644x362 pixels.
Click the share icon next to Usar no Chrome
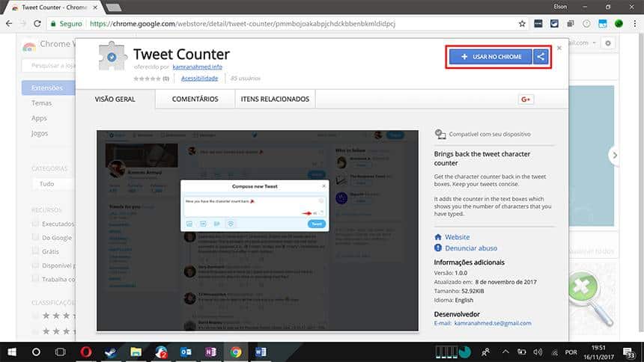tap(541, 57)
